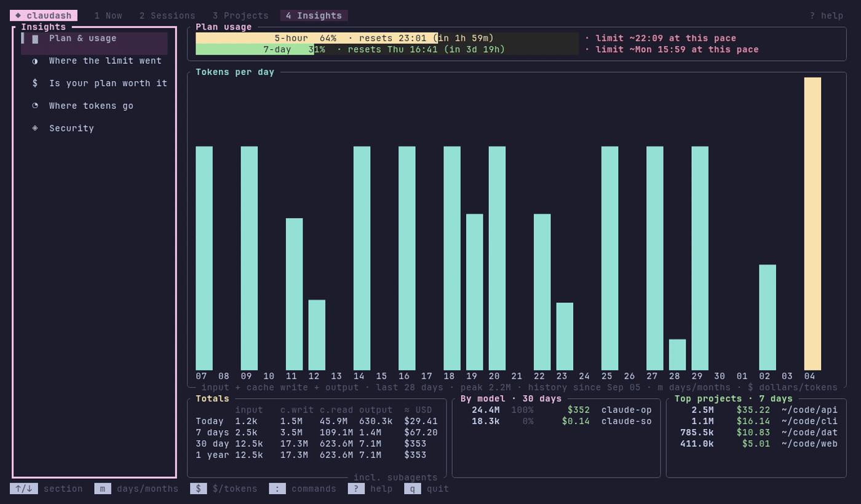Click the up/down arrows section key

tap(24, 489)
